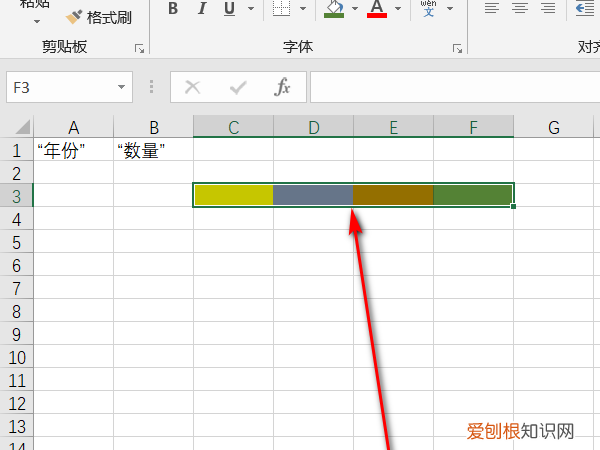The width and height of the screenshot is (600, 450).
Task: Align text right
Action: (x=548, y=8)
